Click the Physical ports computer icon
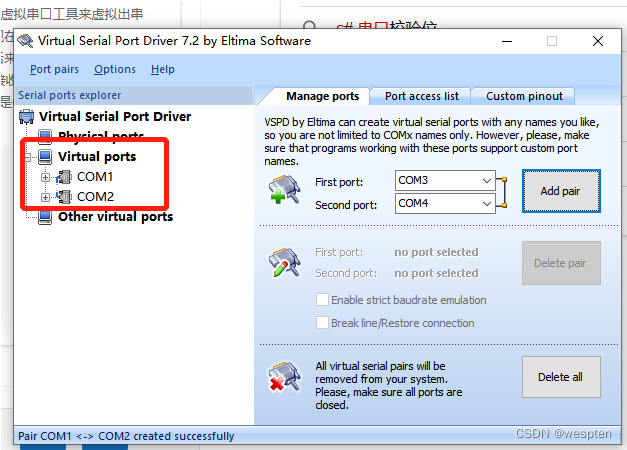 [45, 136]
